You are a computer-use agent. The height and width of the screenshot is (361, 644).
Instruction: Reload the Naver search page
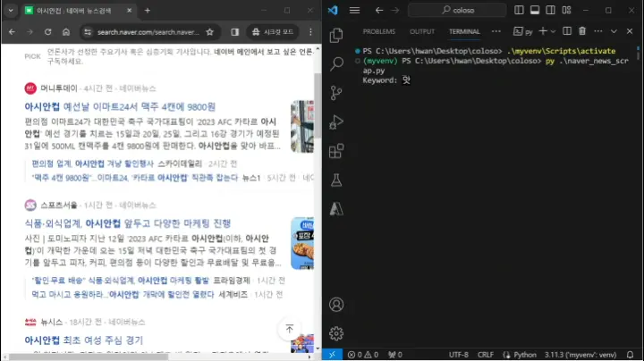(x=48, y=32)
